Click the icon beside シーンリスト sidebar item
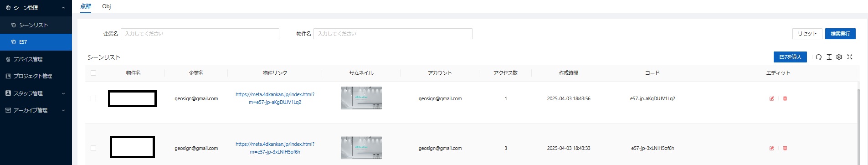Screen dimensions: 868x165 coord(14,25)
